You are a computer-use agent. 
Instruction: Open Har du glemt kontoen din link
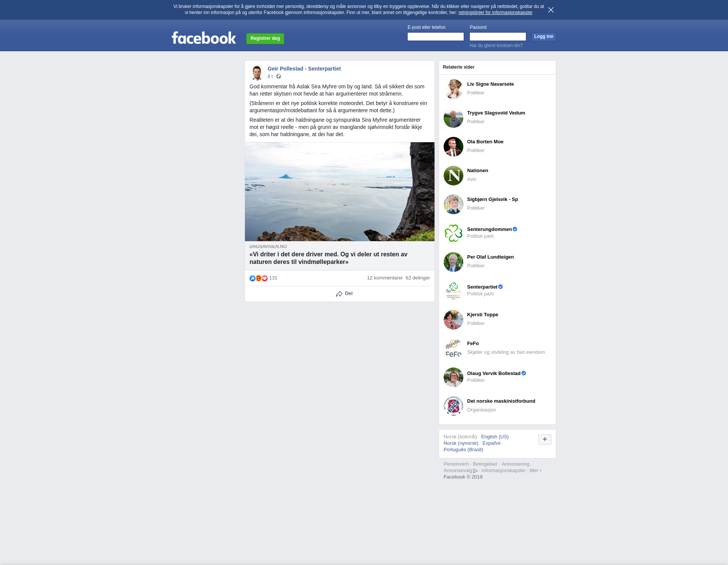click(496, 46)
